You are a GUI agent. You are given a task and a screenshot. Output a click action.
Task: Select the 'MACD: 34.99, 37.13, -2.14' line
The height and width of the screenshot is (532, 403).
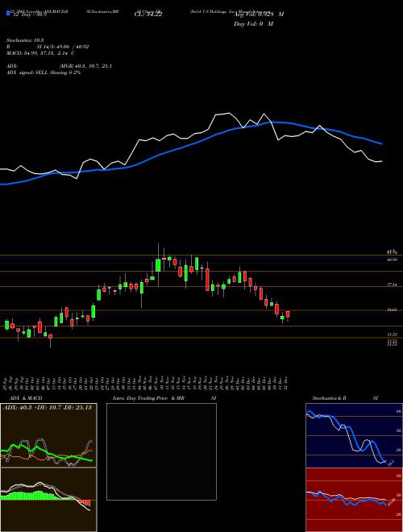click(x=40, y=53)
